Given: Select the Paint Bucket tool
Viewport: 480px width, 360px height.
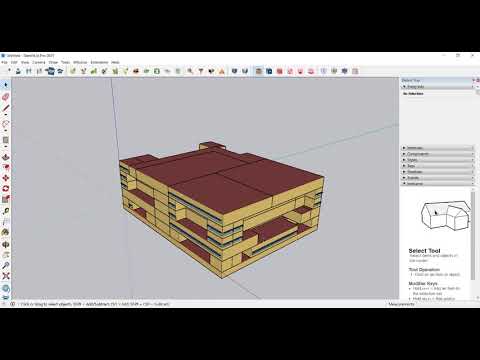Looking at the screenshot, I should tap(6, 232).
